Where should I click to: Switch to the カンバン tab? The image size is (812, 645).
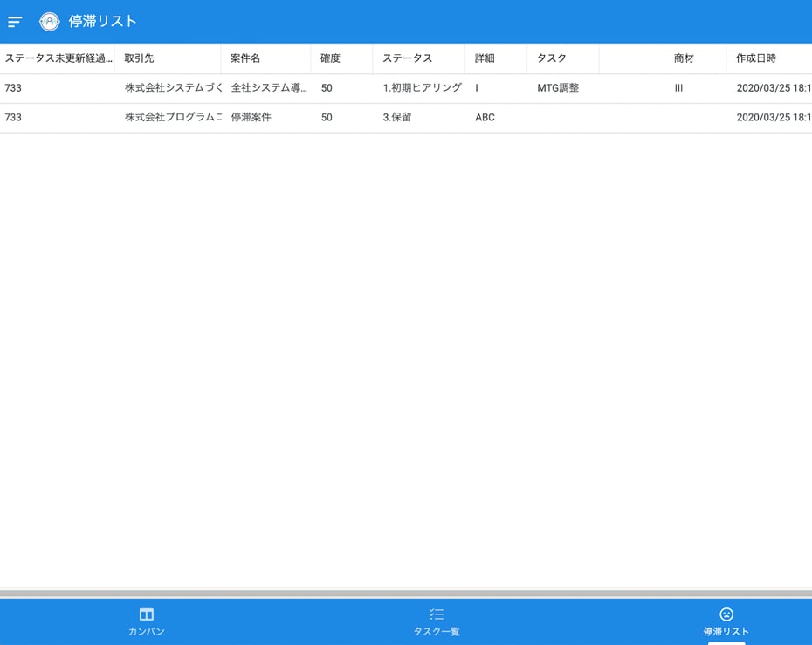[x=147, y=620]
